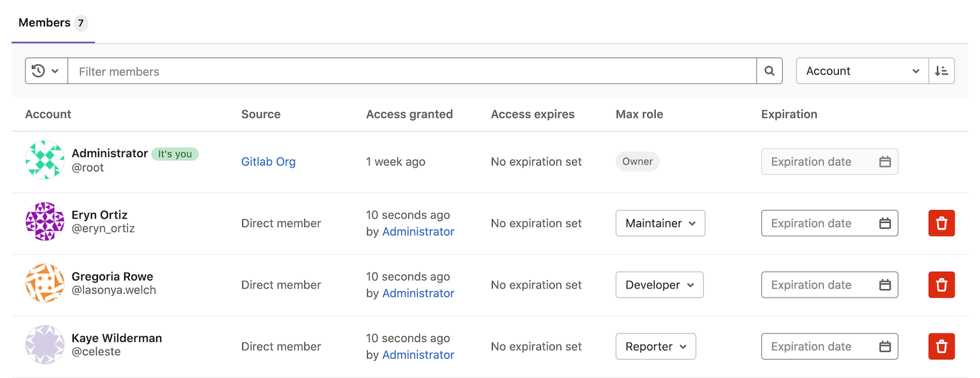
Task: Expand Gregoria Rowe's Developer role dropdown
Action: pyautogui.click(x=659, y=285)
